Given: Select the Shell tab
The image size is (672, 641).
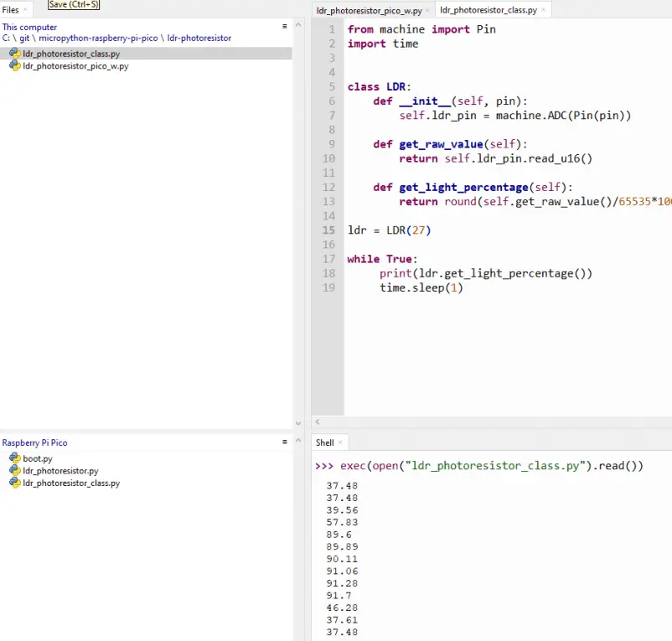Looking at the screenshot, I should point(324,442).
